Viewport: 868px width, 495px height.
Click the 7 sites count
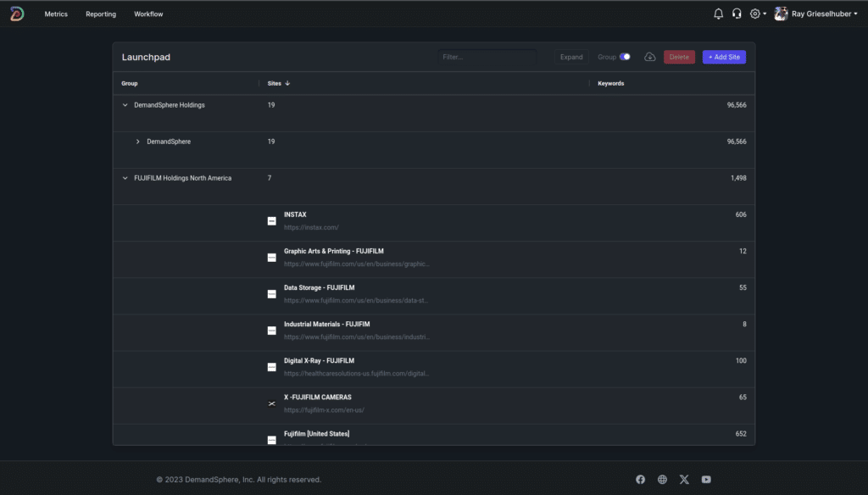point(270,178)
